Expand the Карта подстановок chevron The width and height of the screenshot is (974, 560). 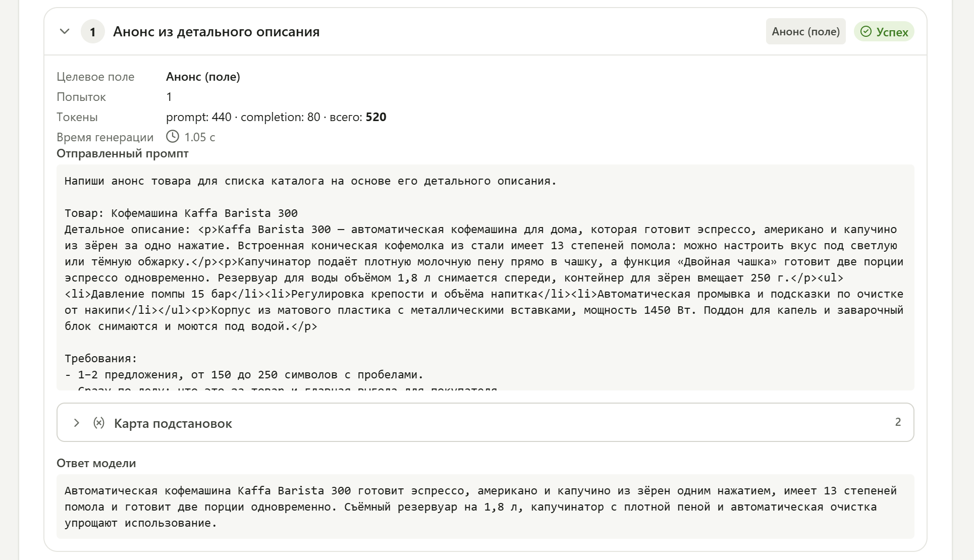[77, 423]
